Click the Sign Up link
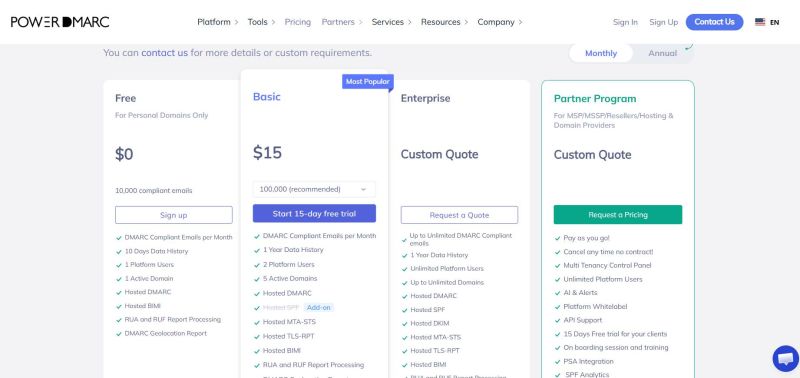This screenshot has width=800, height=378. (x=663, y=22)
